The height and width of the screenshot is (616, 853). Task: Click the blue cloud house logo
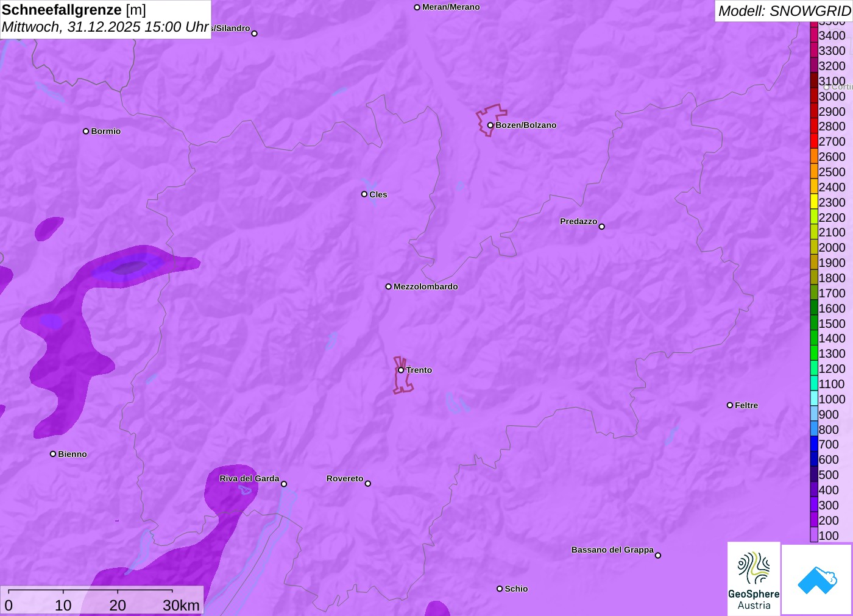pyautogui.click(x=817, y=579)
